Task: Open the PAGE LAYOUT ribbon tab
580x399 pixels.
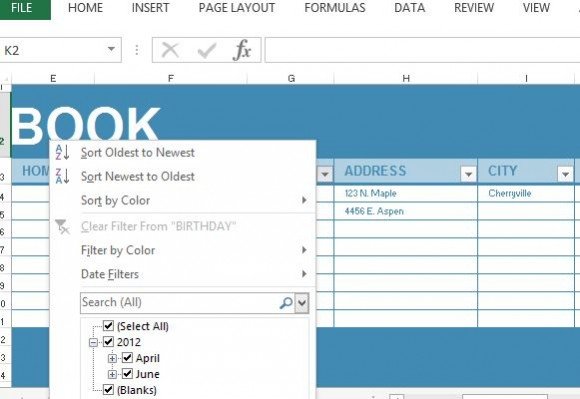Action: (x=237, y=8)
